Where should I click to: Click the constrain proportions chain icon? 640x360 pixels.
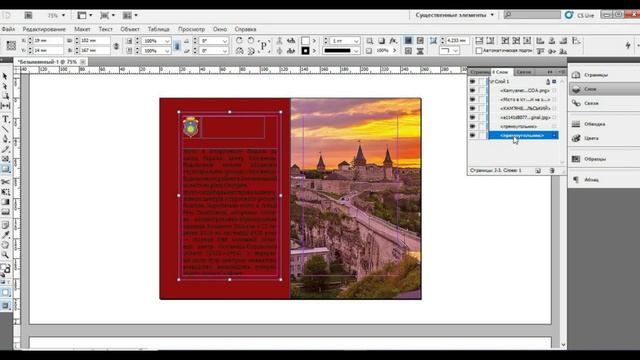point(116,46)
